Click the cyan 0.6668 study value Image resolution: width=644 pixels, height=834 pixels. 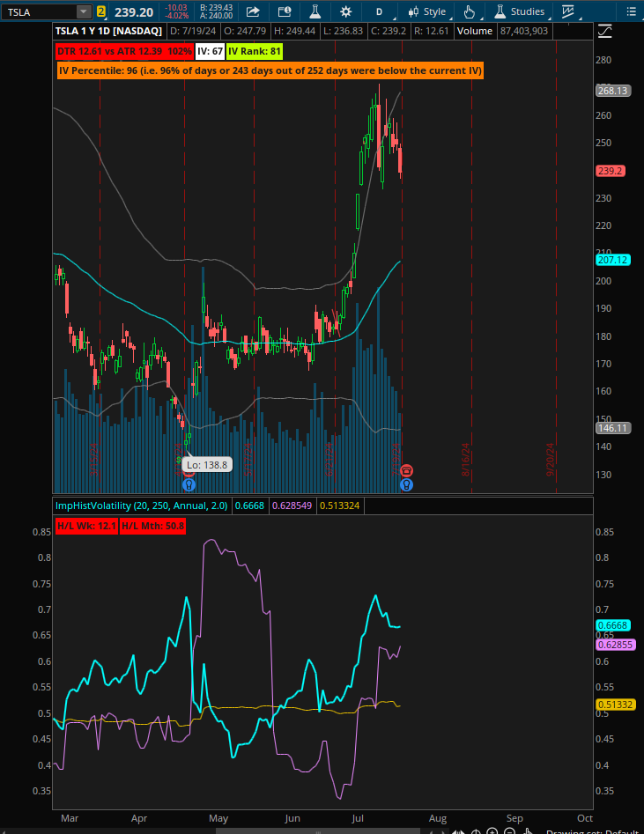click(x=249, y=506)
